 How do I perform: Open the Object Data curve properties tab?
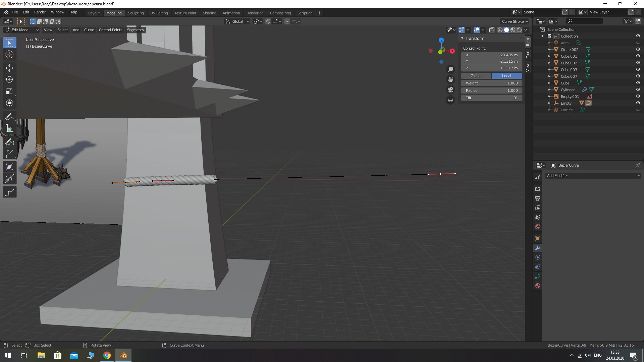click(538, 276)
